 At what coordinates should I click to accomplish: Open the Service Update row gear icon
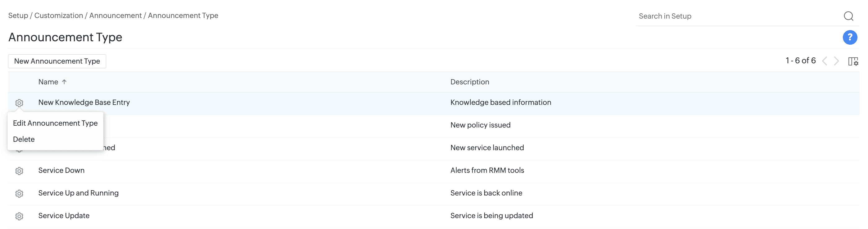(19, 216)
